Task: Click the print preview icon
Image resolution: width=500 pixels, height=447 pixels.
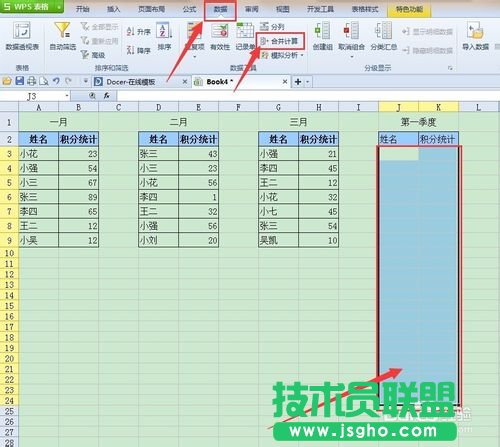Action: (x=44, y=81)
